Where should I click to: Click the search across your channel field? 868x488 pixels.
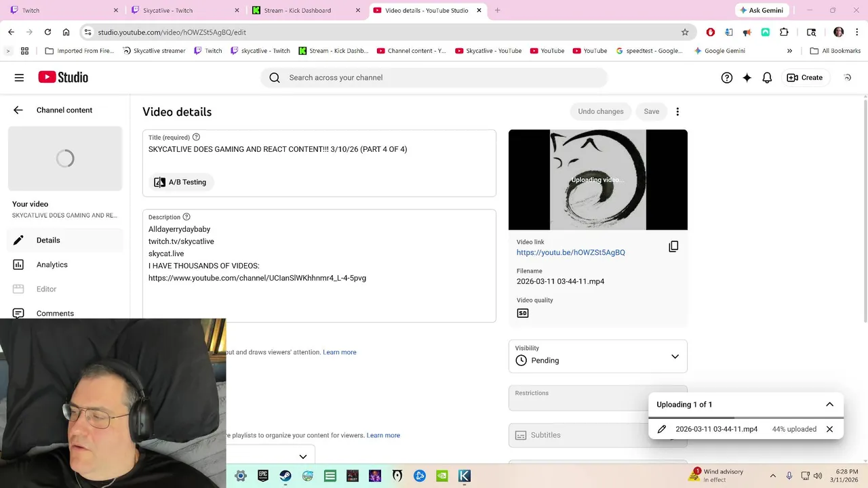(434, 77)
